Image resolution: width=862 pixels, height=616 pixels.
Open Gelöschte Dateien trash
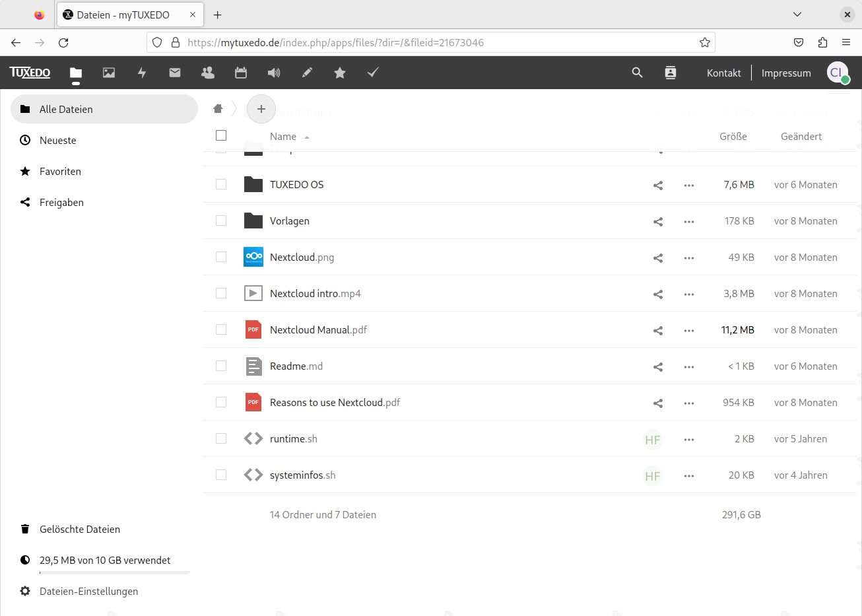click(x=104, y=529)
